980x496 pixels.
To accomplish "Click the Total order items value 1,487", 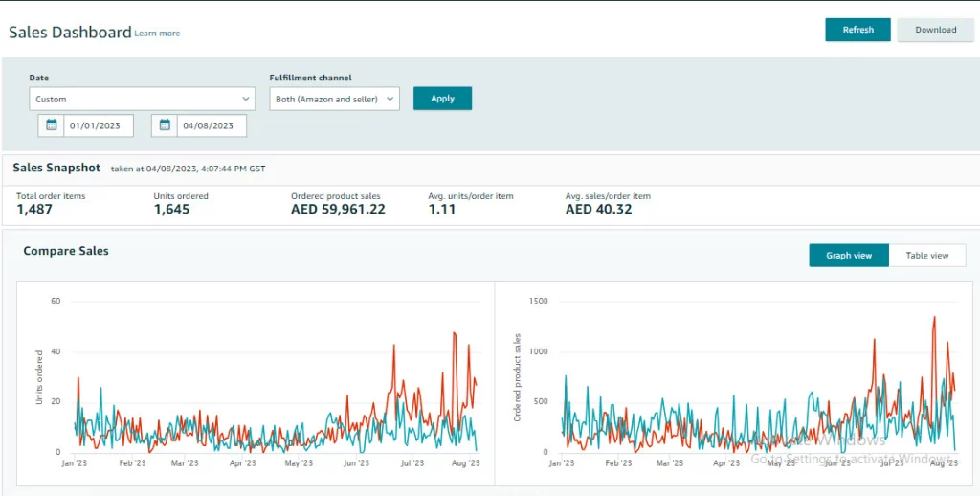I will point(34,210).
